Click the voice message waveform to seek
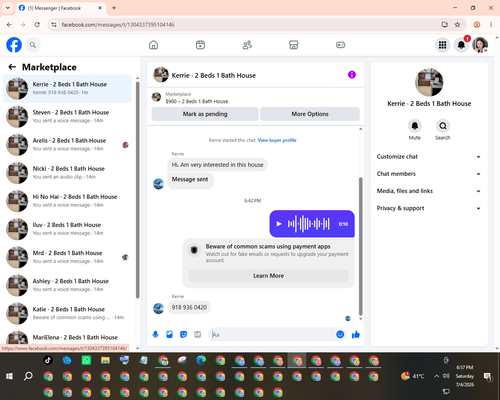This screenshot has height=400, width=500. point(309,224)
